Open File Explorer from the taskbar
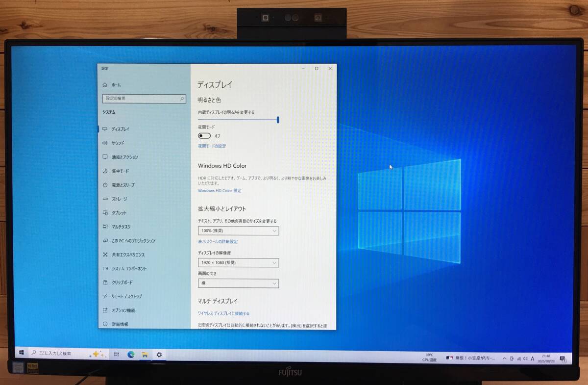Screen dimensions: 588x385 pos(145,355)
